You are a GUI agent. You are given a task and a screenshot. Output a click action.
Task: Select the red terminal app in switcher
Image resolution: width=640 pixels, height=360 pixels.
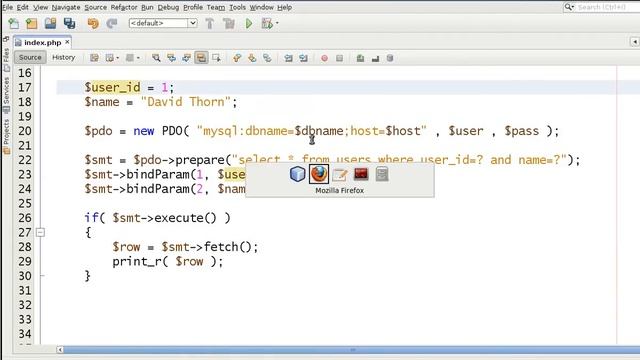(x=361, y=174)
